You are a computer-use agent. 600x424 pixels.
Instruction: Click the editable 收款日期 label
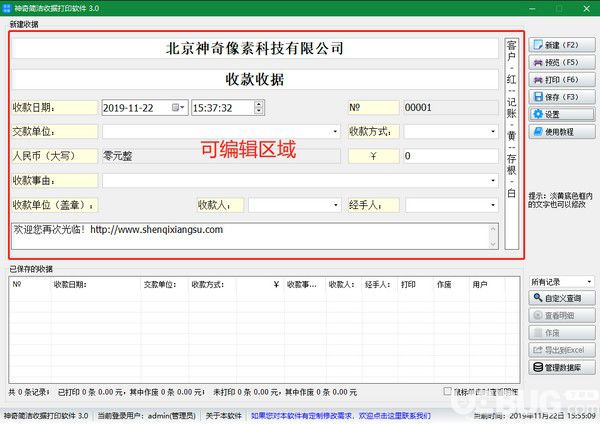click(x=55, y=108)
